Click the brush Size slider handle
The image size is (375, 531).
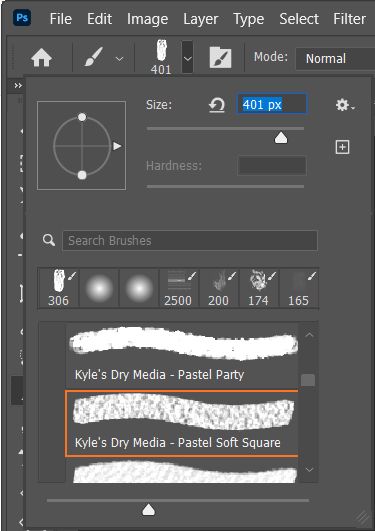coord(281,137)
